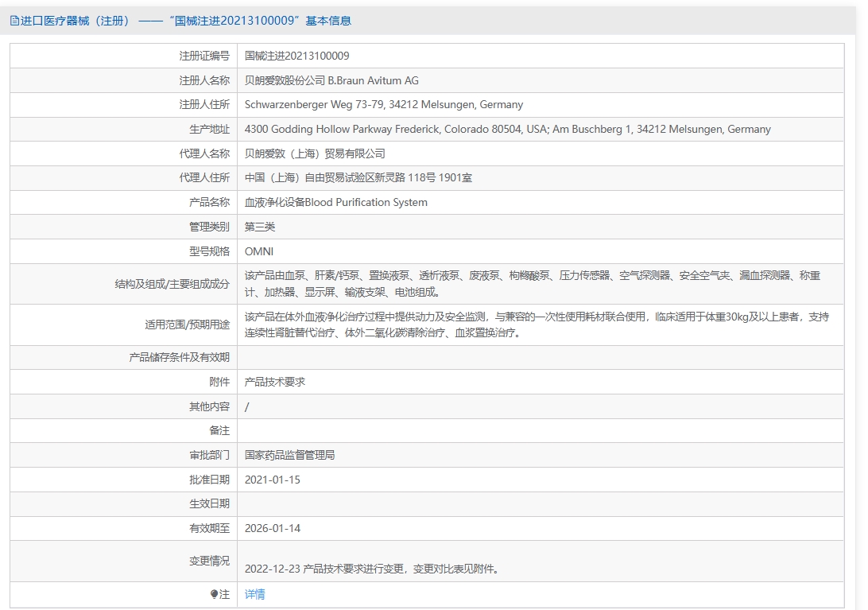Screen dimensions: 868x610
Task: Select approval date 2021-01-15
Action: (x=273, y=480)
